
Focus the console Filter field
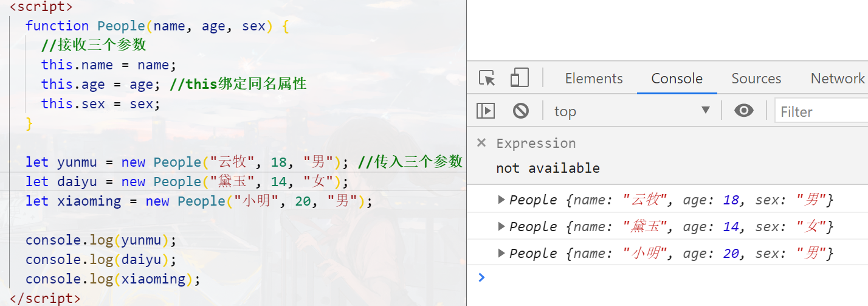point(822,111)
